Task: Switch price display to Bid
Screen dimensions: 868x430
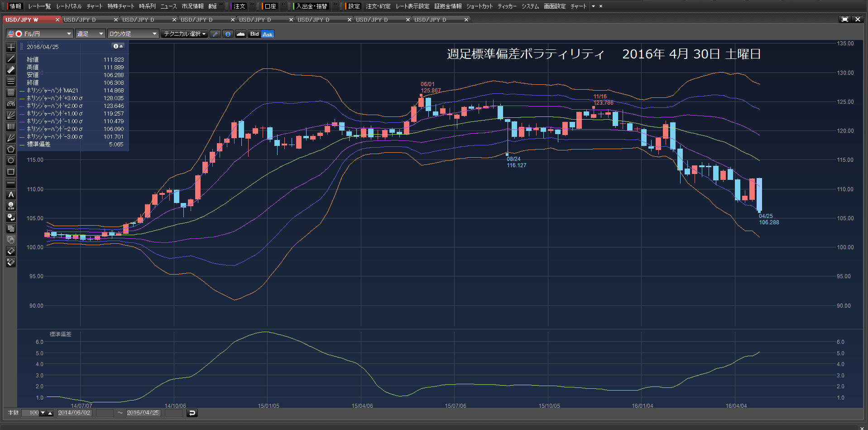Action: [254, 34]
